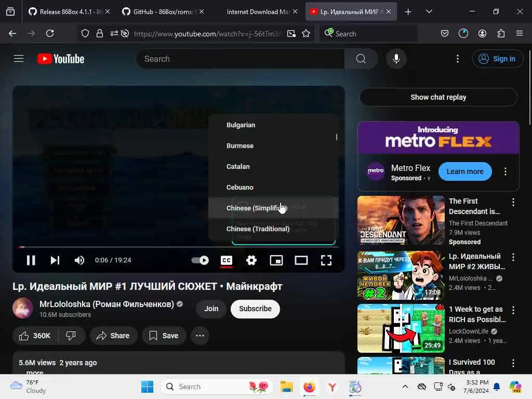Toggle the autoplay switch
The image size is (532, 399).
tap(200, 260)
